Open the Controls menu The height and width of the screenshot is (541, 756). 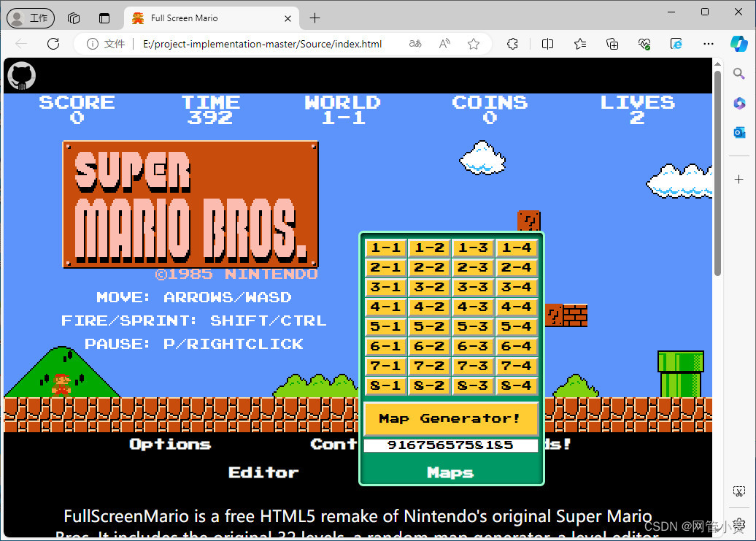[x=334, y=444]
